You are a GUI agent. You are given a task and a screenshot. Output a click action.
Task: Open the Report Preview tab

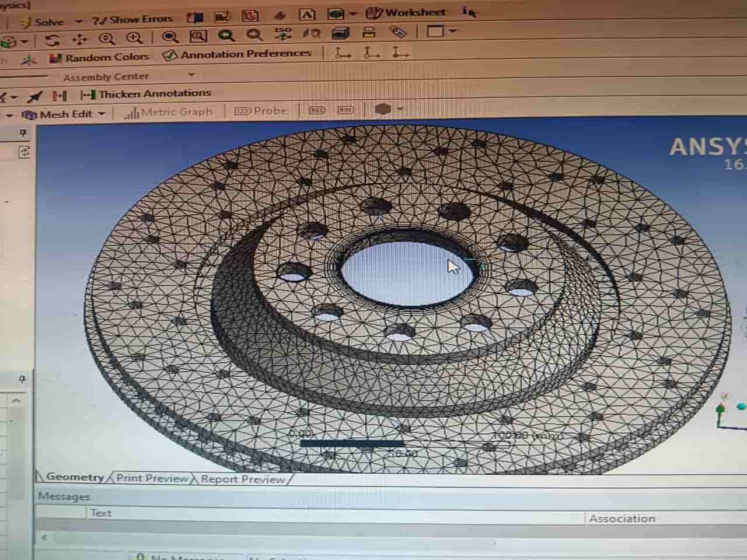click(243, 480)
